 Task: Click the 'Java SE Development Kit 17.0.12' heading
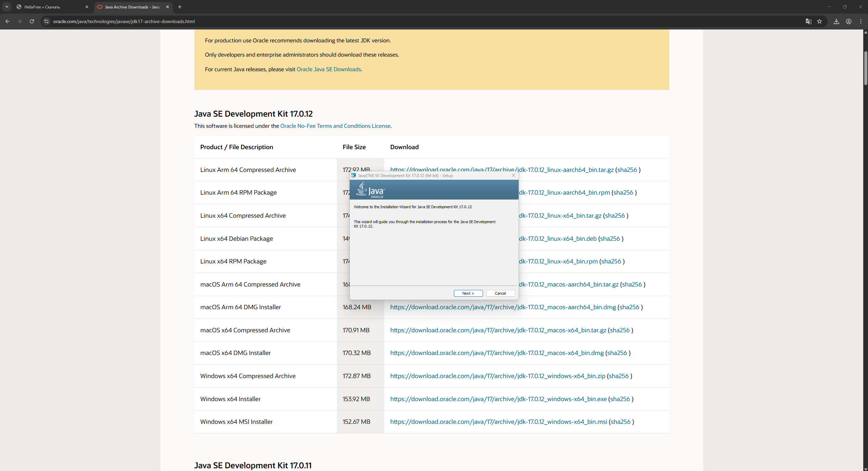[x=253, y=114]
